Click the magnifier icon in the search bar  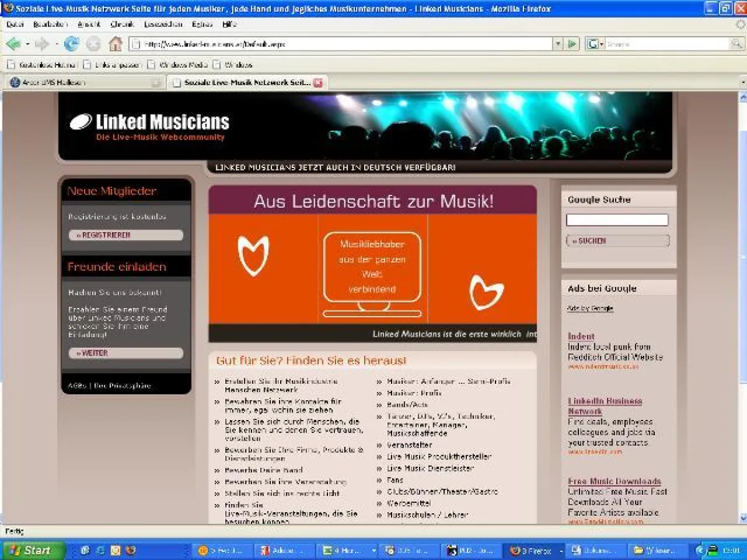(x=735, y=44)
